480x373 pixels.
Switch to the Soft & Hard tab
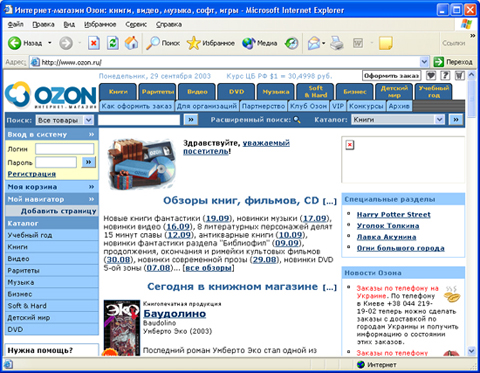(315, 92)
